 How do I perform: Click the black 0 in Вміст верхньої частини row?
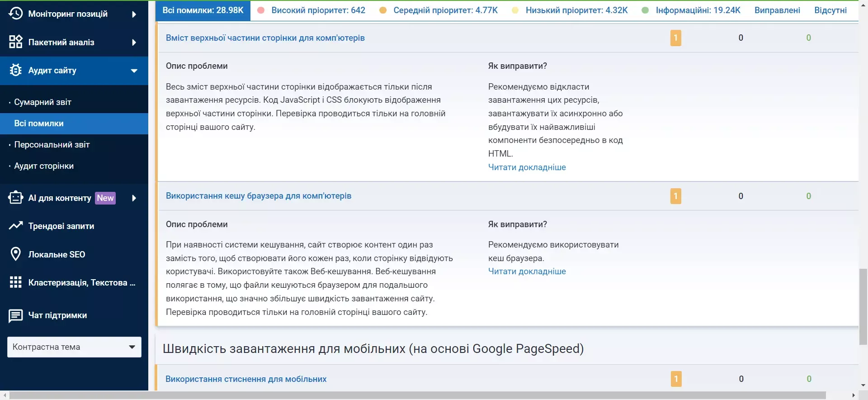(x=741, y=38)
